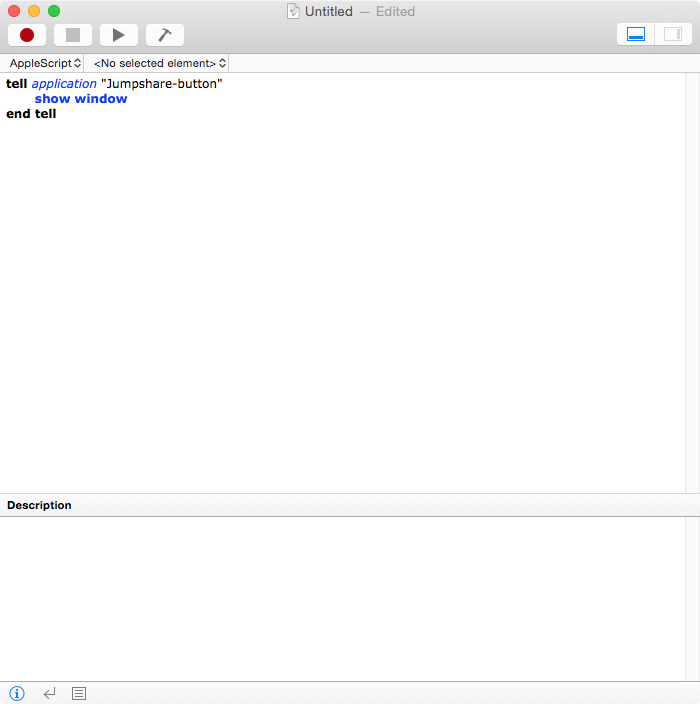This screenshot has height=704, width=700.
Task: Click the Description pane header
Action: [x=350, y=505]
